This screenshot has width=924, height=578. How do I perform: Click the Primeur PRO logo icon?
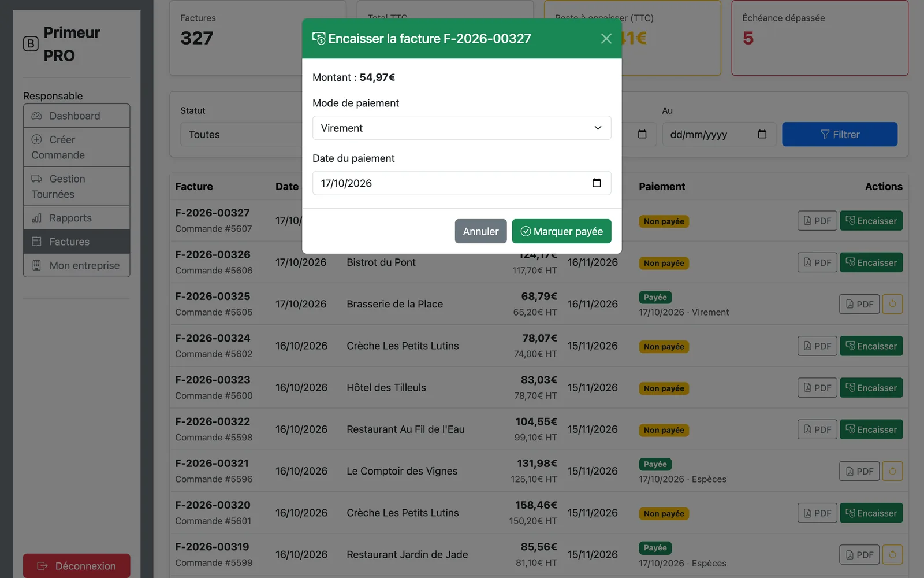31,44
